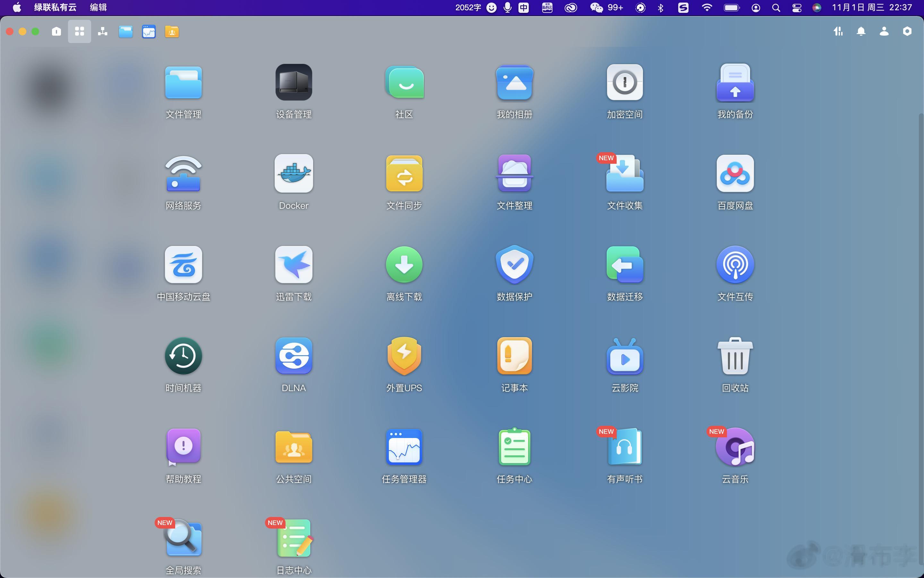Go to the home toolbar button

[56, 31]
